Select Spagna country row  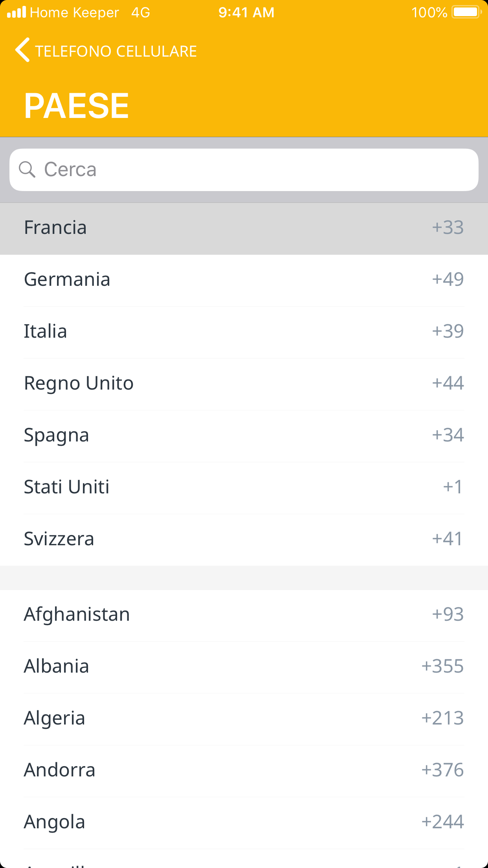point(244,436)
